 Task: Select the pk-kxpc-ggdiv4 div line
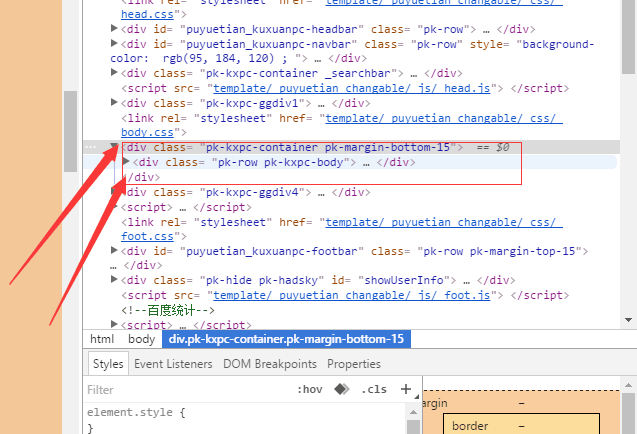(246, 192)
